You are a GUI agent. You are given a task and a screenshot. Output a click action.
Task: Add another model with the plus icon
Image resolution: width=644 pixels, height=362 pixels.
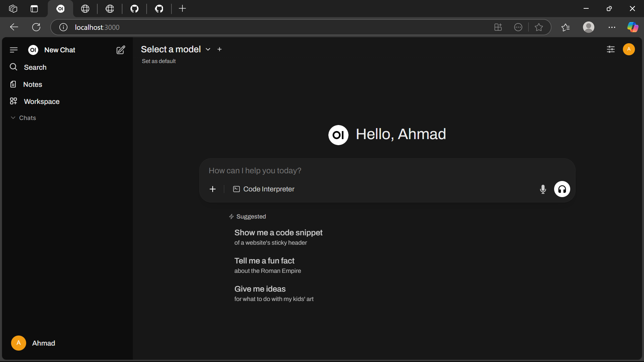coord(220,49)
